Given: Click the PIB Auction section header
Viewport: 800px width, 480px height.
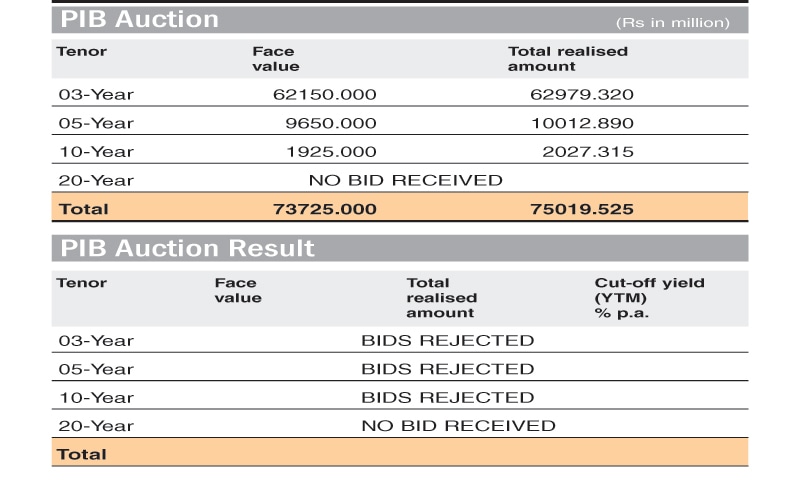Looking at the screenshot, I should [x=139, y=19].
